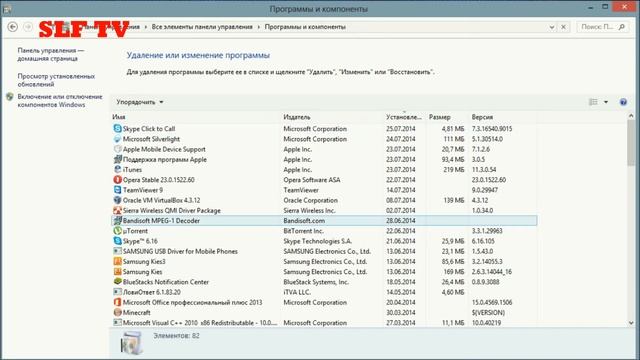The width and height of the screenshot is (640, 360).
Task: Sort by the Размер column header
Action: point(440,117)
